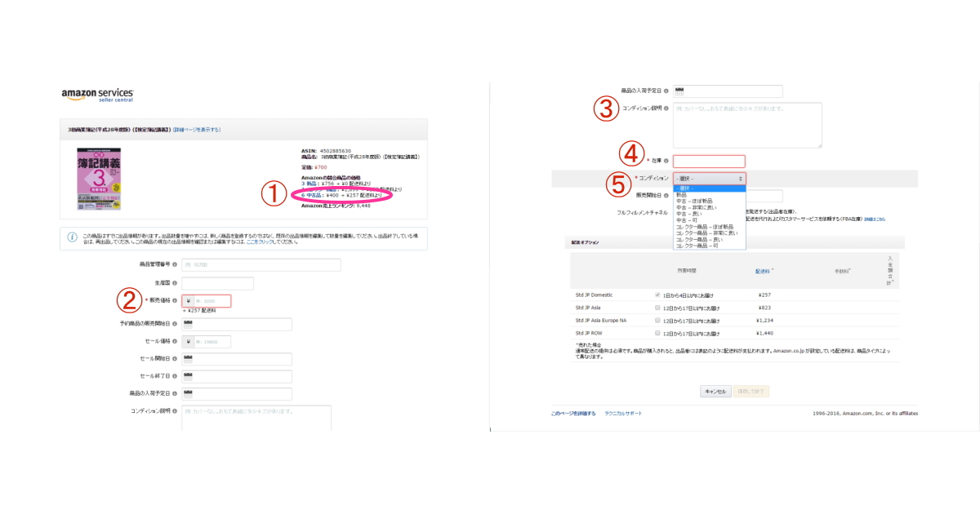Screen dimensions: 980x514
Task: Open the このページを評価する link
Action: tap(573, 414)
